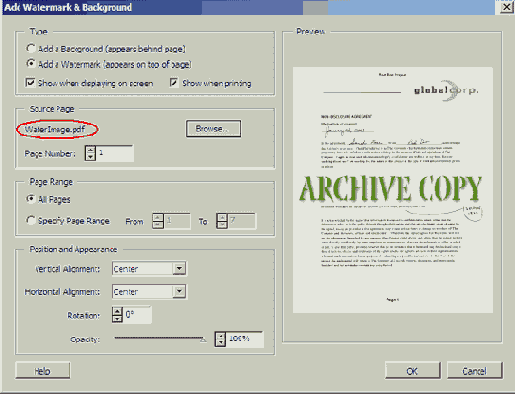The height and width of the screenshot is (394, 515).
Task: Confirm with the OK button
Action: coord(413,371)
